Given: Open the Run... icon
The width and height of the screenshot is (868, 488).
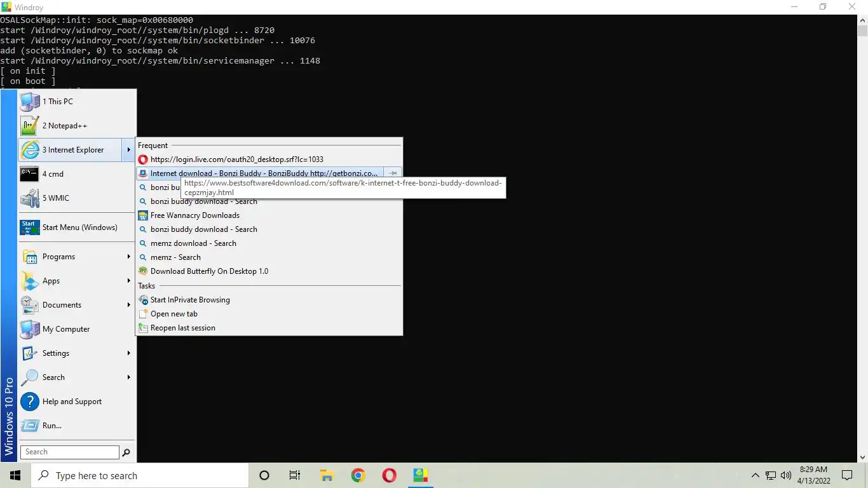Looking at the screenshot, I should point(29,426).
